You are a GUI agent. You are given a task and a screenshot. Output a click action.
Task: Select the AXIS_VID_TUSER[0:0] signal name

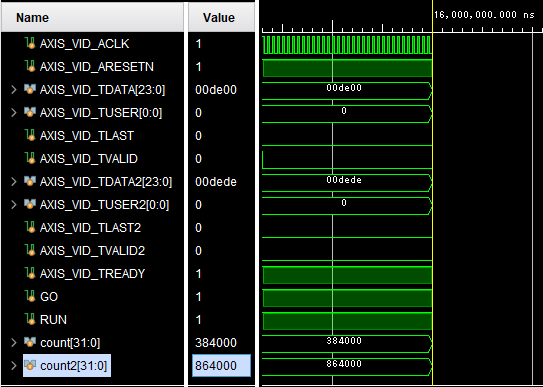101,113
